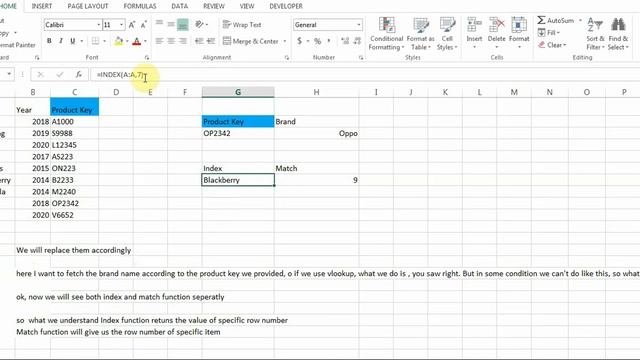Increase indent

pos(211,41)
